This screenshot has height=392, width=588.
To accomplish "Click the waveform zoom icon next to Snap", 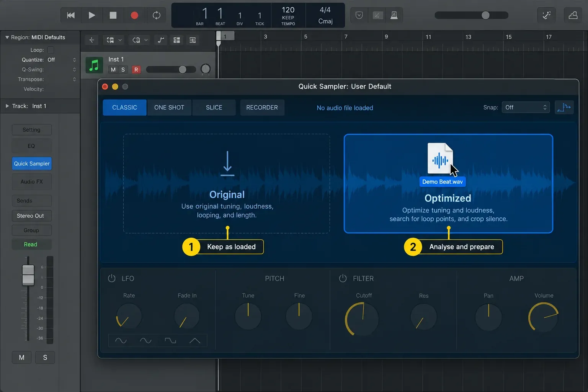I will tap(564, 108).
